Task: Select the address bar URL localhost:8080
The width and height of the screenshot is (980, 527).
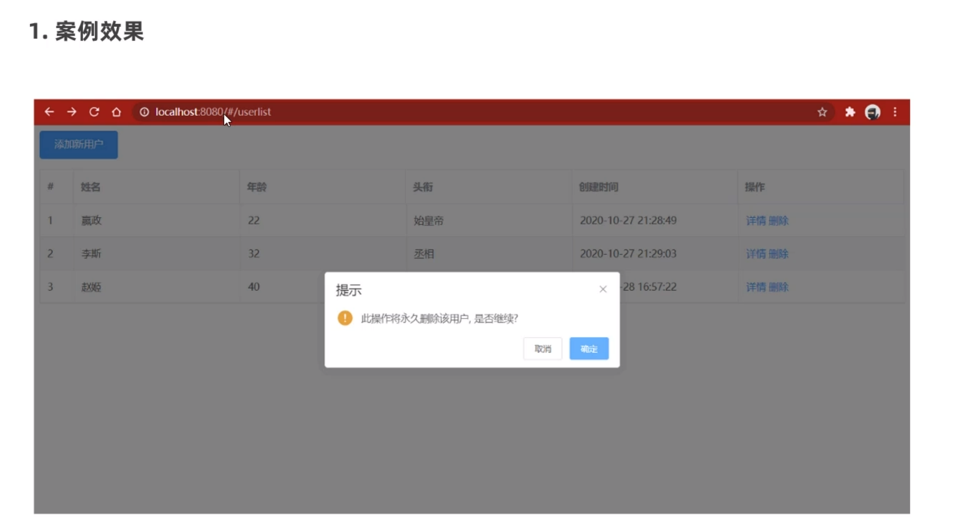Action: pyautogui.click(x=214, y=112)
